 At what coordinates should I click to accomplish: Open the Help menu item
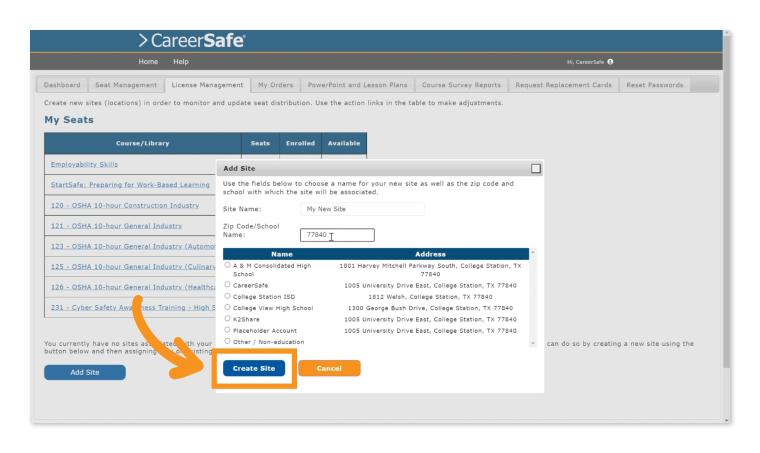pos(181,62)
